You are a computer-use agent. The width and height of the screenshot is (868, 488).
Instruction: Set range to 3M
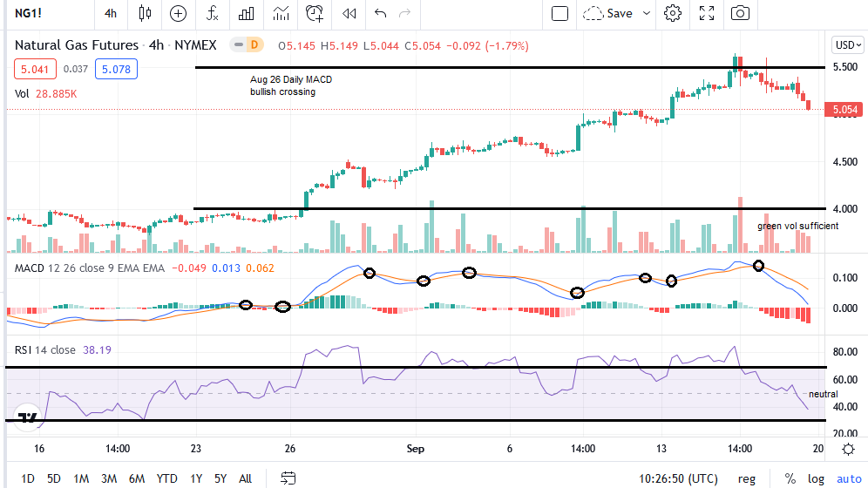point(109,478)
